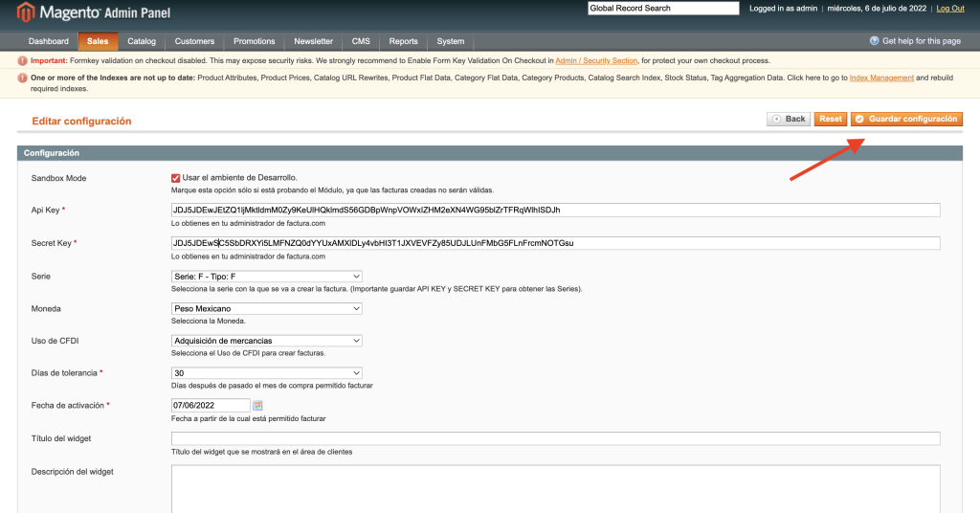Click Get help for this page link
This screenshot has height=513, width=980.
(922, 40)
